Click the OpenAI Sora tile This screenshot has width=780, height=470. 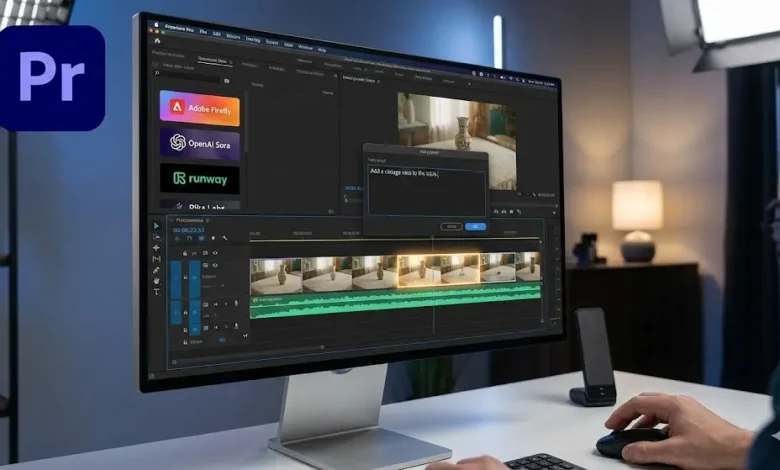(x=199, y=143)
